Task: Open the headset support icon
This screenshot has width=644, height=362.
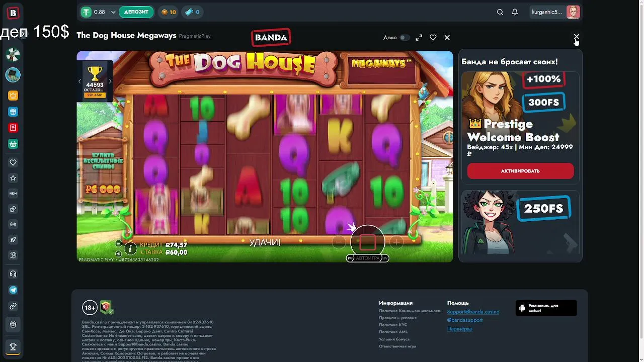Action: (x=13, y=274)
